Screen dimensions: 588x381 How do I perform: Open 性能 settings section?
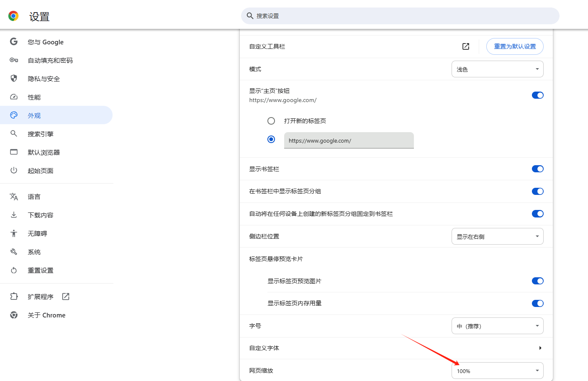56,97
